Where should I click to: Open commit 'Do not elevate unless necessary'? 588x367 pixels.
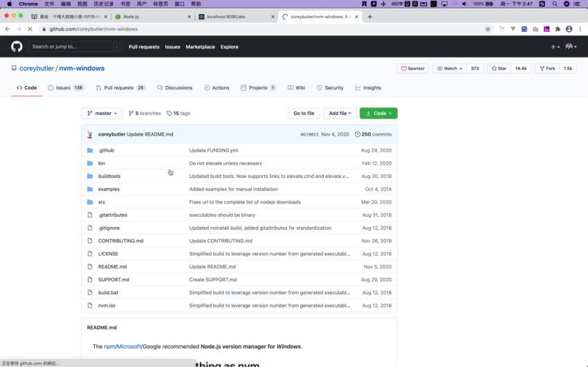tap(226, 163)
